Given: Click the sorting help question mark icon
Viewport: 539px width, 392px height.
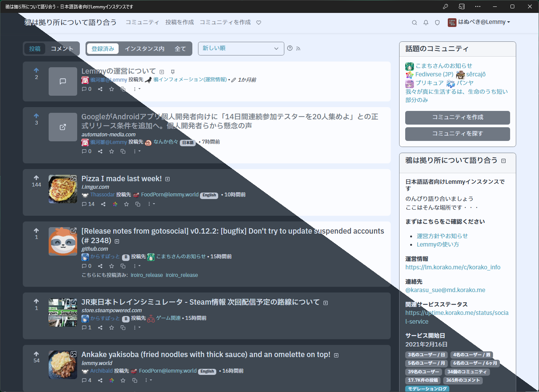Looking at the screenshot, I should pos(290,48).
